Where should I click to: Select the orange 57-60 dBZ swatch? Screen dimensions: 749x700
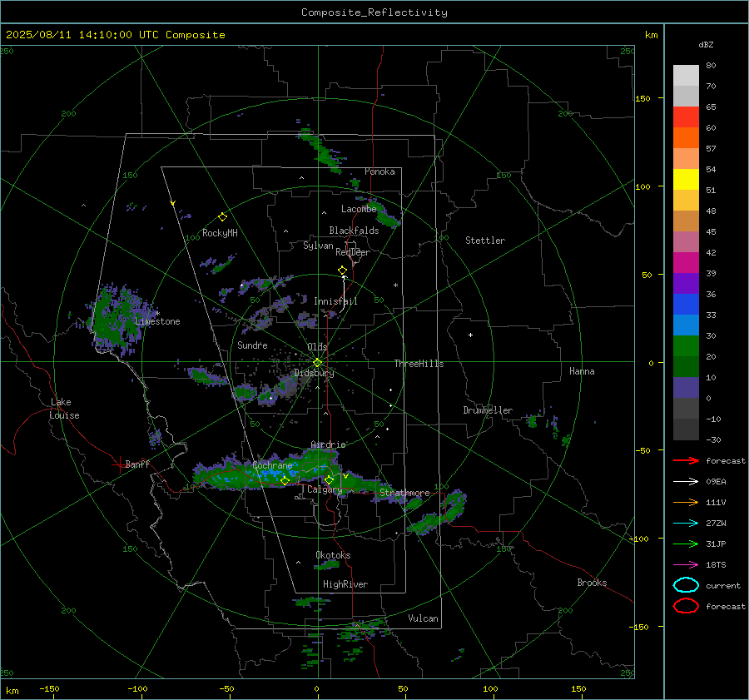686,138
